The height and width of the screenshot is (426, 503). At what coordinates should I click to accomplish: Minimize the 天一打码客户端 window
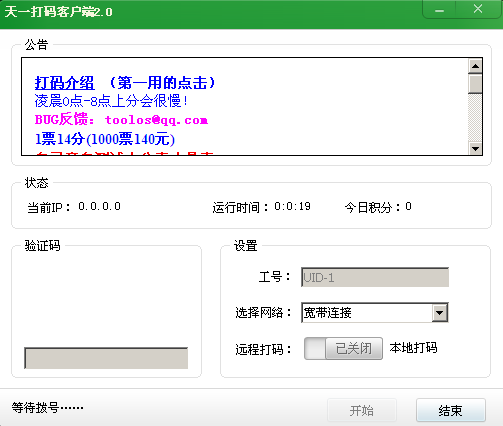439,11
